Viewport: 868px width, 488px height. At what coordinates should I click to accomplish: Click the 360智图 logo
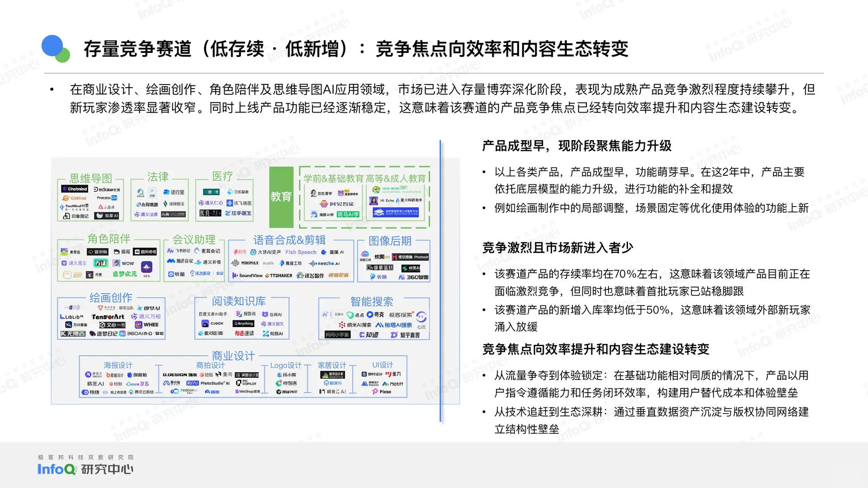(x=413, y=277)
